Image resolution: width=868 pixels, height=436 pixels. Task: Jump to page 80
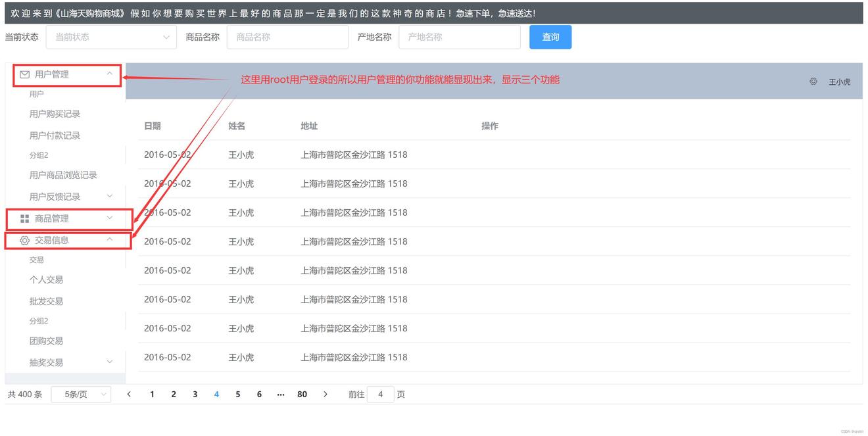coord(302,395)
